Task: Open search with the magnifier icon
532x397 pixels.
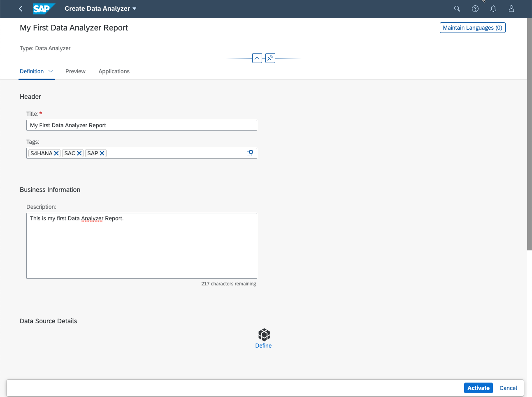Action: click(x=457, y=9)
